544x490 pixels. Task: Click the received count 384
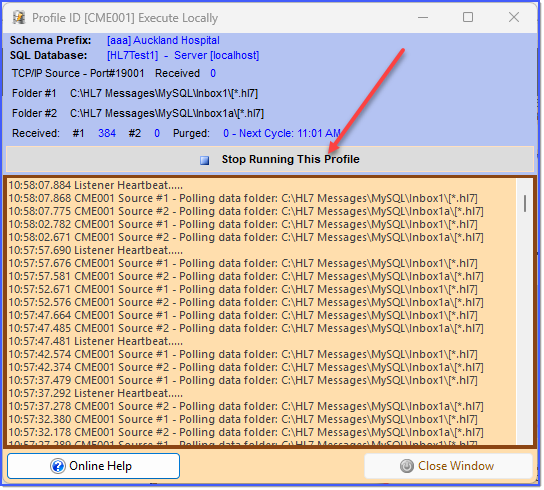(107, 134)
